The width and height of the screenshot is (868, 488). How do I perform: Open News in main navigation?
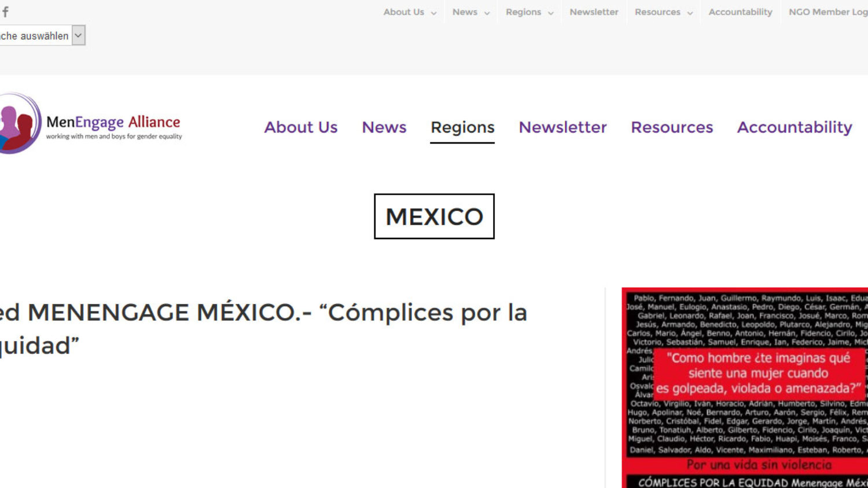(x=384, y=127)
